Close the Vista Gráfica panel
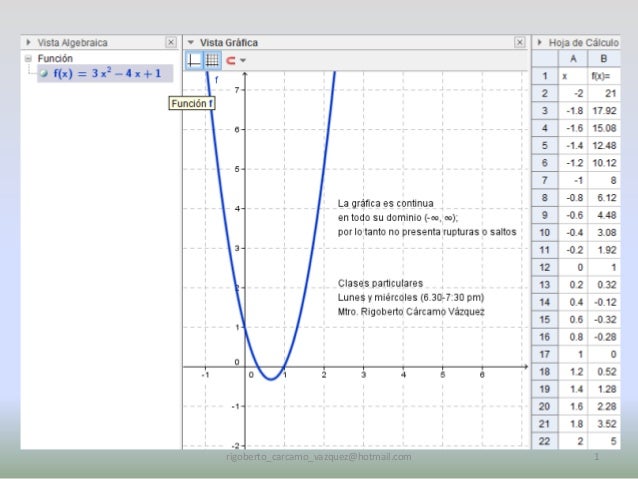Image resolution: width=638 pixels, height=479 pixels. tap(519, 43)
